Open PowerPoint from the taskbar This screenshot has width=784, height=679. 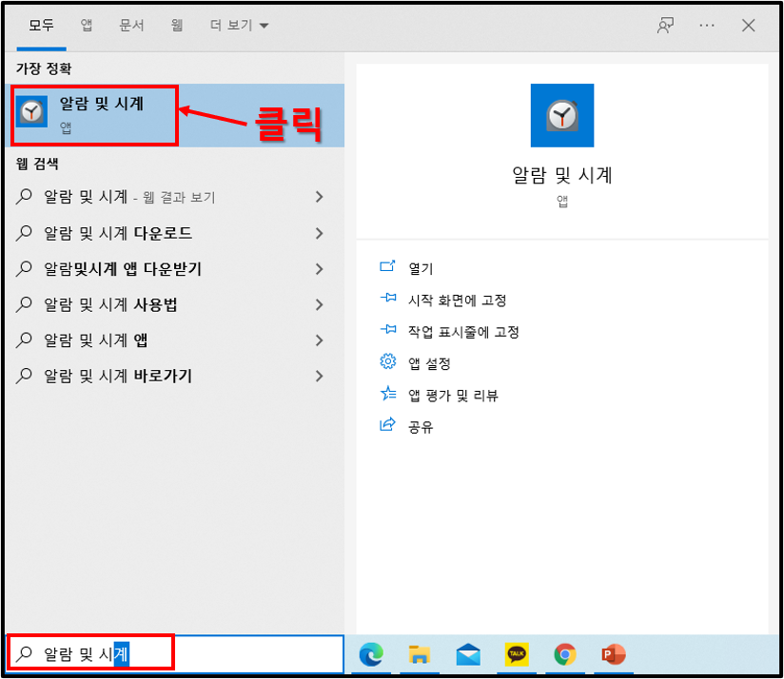[x=614, y=654]
